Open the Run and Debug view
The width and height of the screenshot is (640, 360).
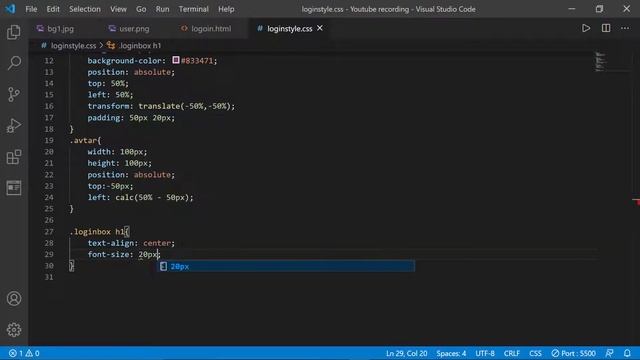pos(14,126)
